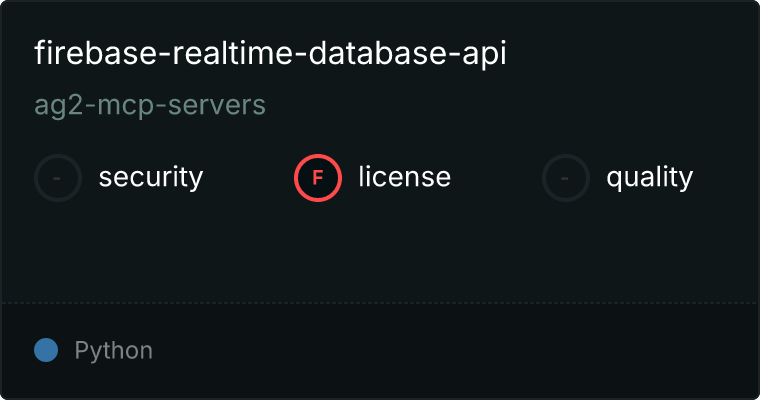
Task: Click the Python language label
Action: click(113, 351)
